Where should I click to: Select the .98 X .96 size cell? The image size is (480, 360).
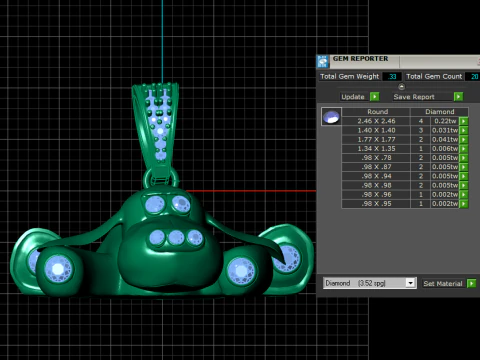(x=376, y=194)
